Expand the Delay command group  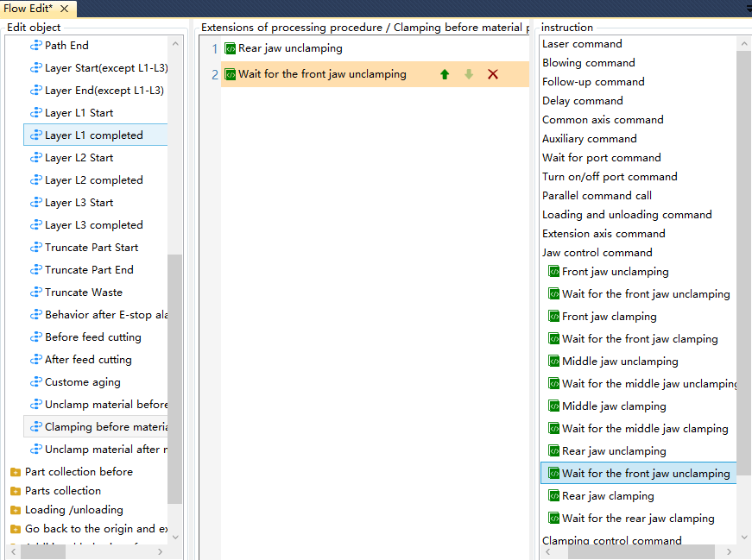click(583, 101)
